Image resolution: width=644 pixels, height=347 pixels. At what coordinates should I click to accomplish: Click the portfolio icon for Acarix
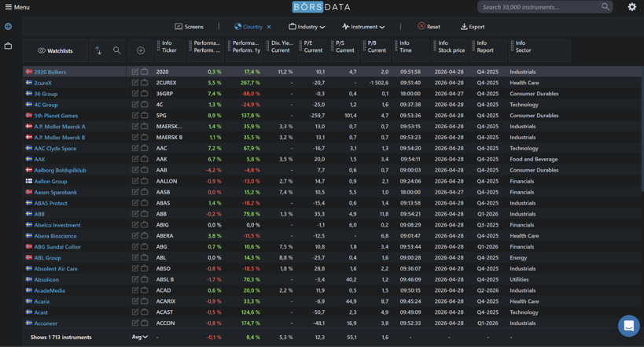145,301
